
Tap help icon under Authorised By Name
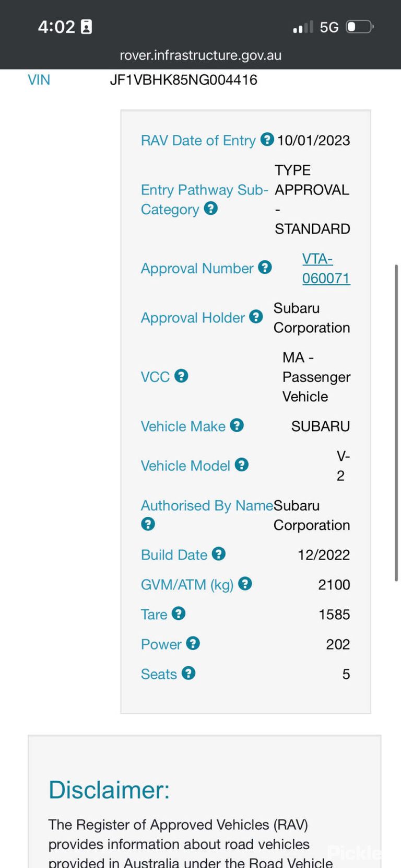pos(148,524)
